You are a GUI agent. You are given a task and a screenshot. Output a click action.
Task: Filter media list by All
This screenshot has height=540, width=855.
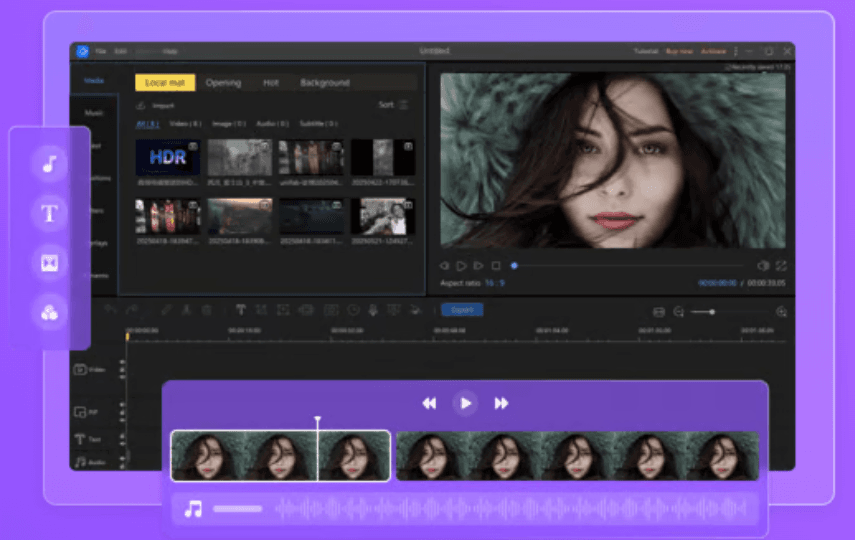click(147, 124)
